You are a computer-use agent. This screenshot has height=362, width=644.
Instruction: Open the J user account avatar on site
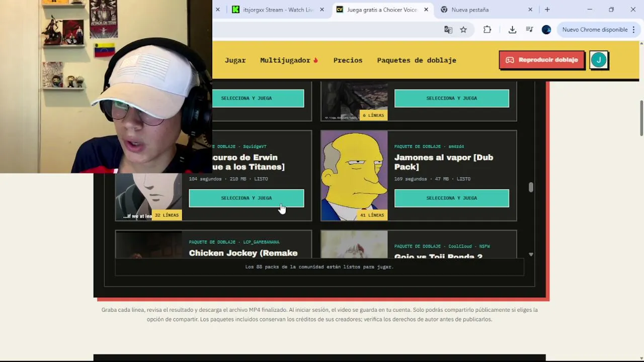(x=599, y=60)
